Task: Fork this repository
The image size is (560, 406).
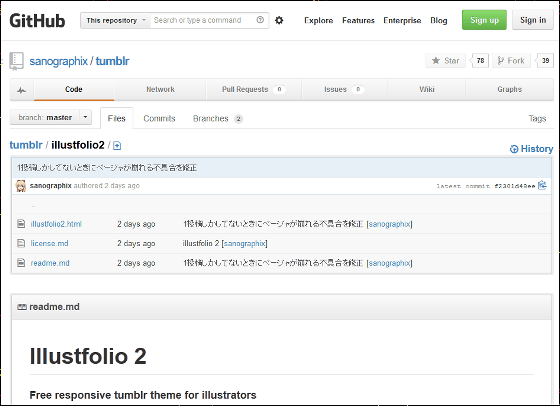Action: click(511, 61)
